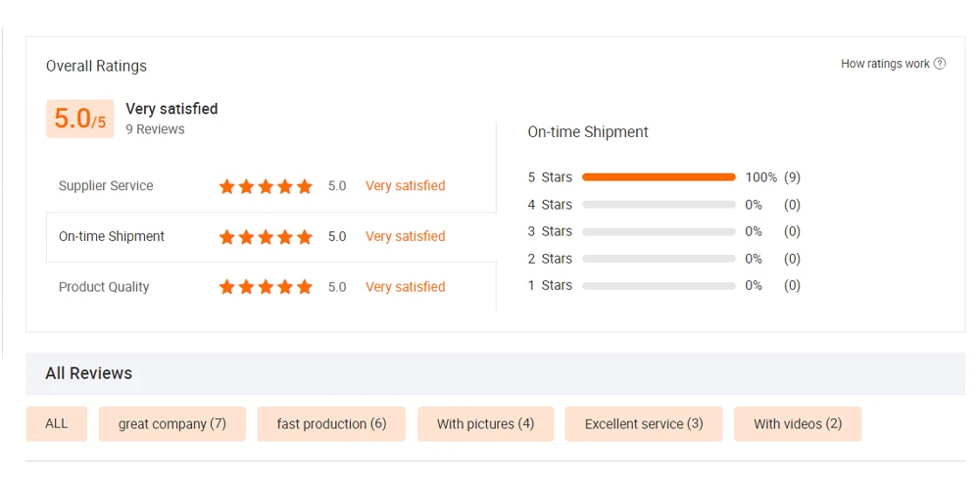Filter by Excellent service tag
The width and height of the screenshot is (980, 490).
click(x=644, y=424)
